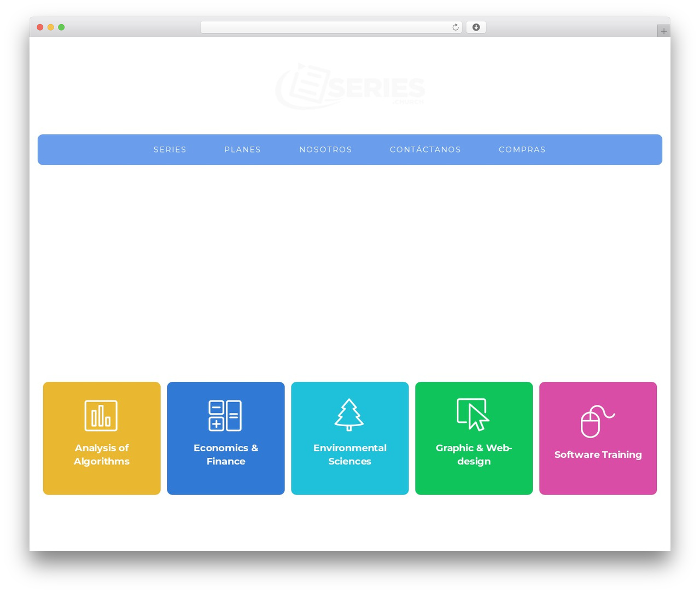Click the pine tree icon for Environmental Sciences

pyautogui.click(x=349, y=415)
